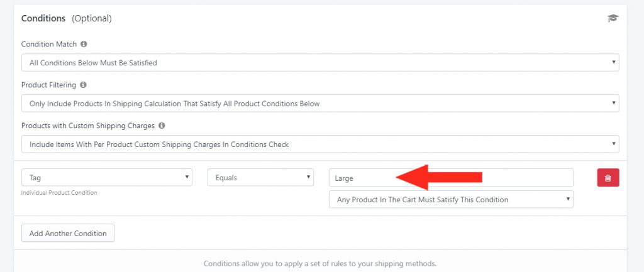Click the arrow on the Only Include Products select
Screen dimensions: 644x272
coord(613,103)
